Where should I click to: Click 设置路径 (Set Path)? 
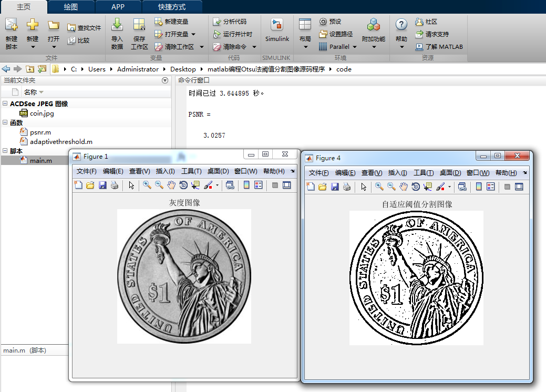click(x=336, y=34)
